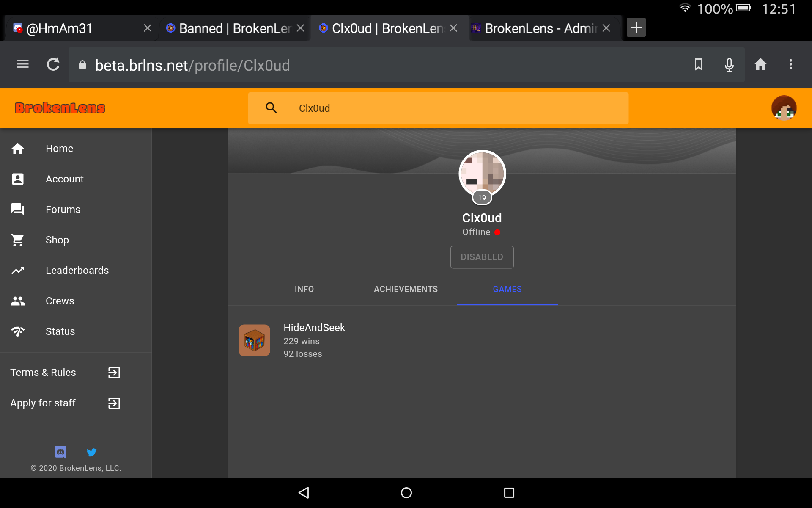The height and width of the screenshot is (508, 812).
Task: Click the Forums chat icon
Action: click(x=18, y=210)
